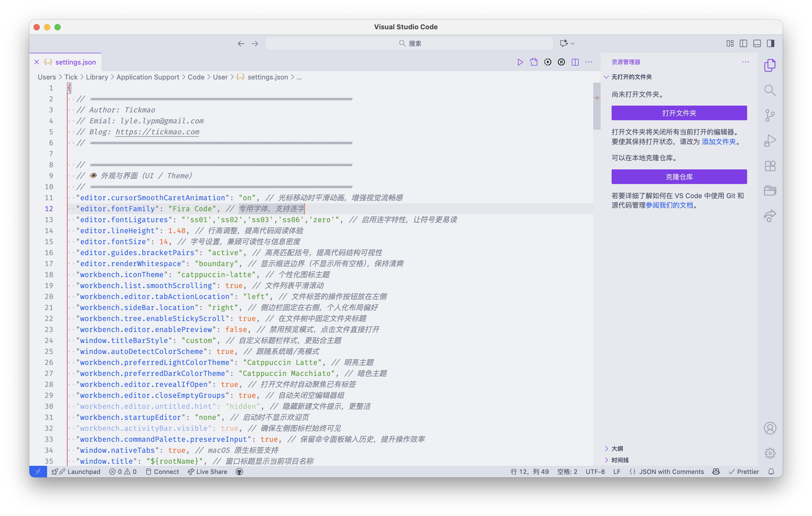Screen dimensions: 812x516
Task: Open the Run and Debug icon
Action: point(770,141)
